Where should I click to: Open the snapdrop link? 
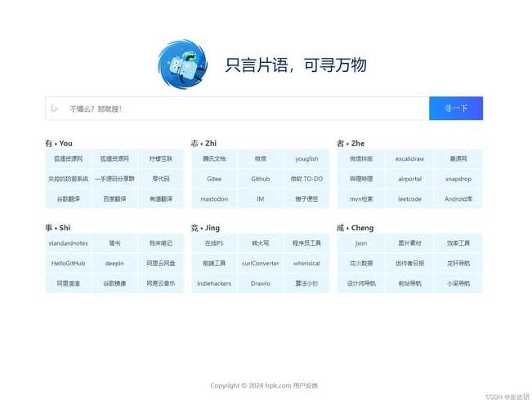(x=458, y=179)
